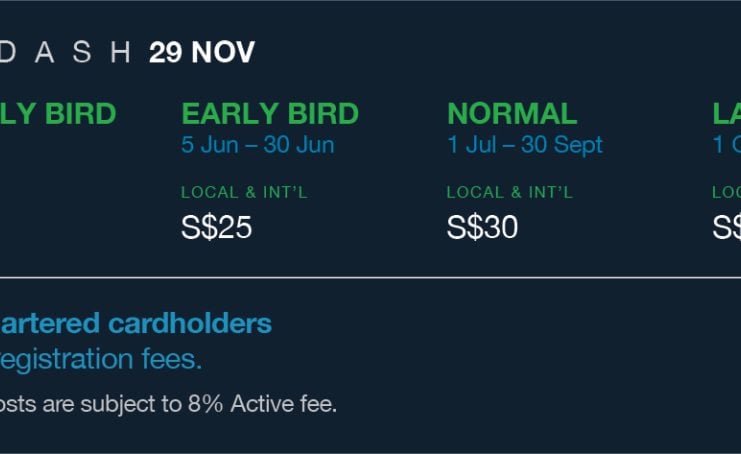Click the partially cut-off LY BIRD heading
Image resolution: width=741 pixels, height=454 pixels.
coord(58,114)
